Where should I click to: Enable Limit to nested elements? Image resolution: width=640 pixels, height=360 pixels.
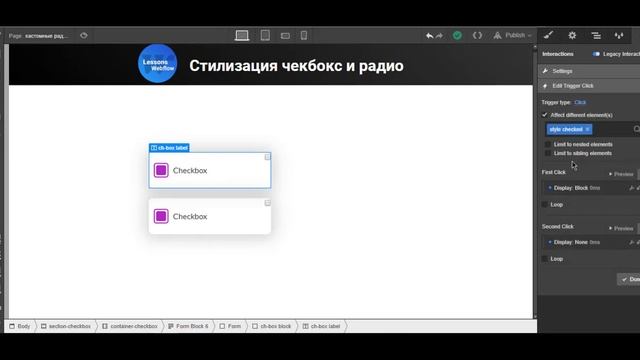pyautogui.click(x=548, y=144)
